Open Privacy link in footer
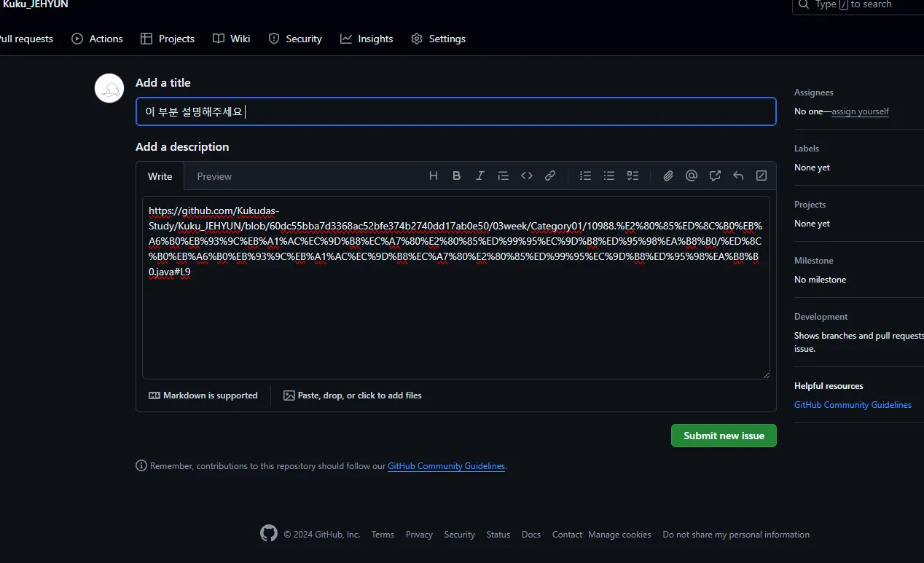Viewport: 924px width, 563px height. tap(419, 535)
